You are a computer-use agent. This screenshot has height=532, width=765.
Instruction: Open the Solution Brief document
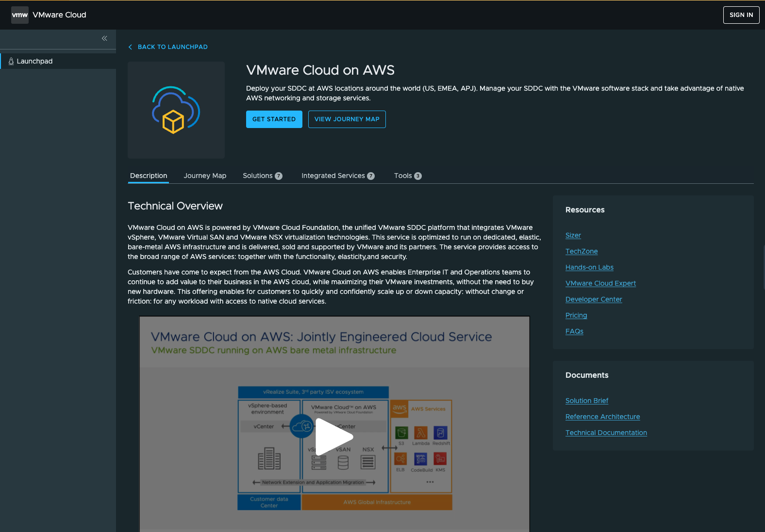tap(587, 401)
